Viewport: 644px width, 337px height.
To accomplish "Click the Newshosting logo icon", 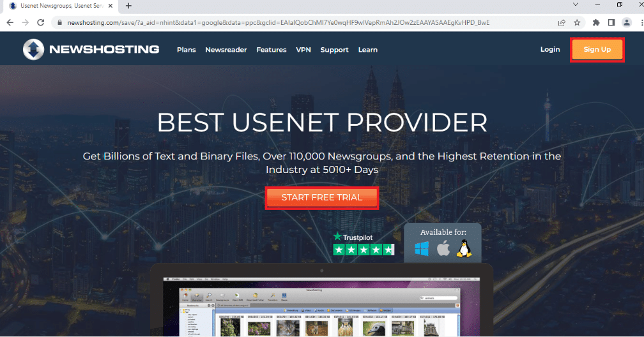I will (33, 50).
